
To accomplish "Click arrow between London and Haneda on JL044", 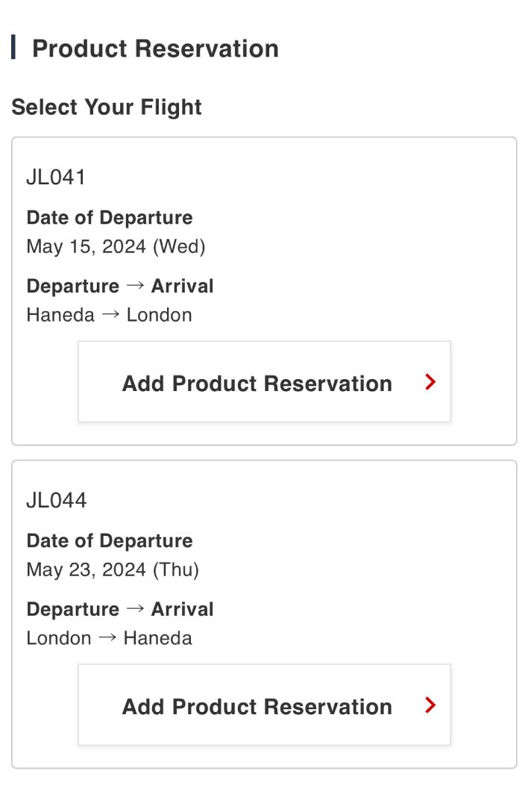I will pos(107,638).
